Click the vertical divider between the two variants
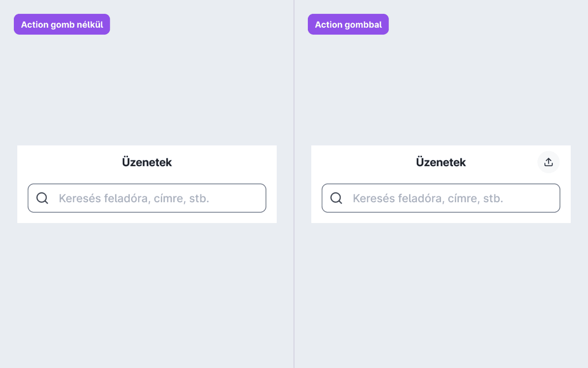Viewport: 588px width, 368px height. (x=294, y=184)
